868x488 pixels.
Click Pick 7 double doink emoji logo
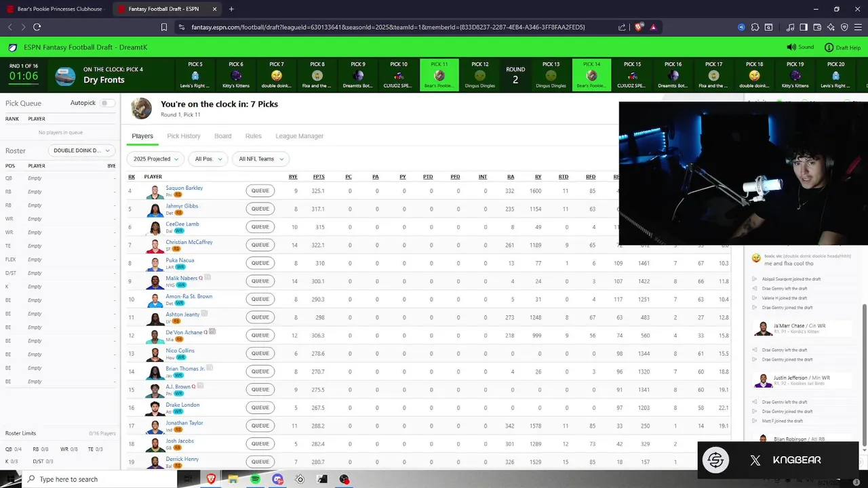(277, 75)
